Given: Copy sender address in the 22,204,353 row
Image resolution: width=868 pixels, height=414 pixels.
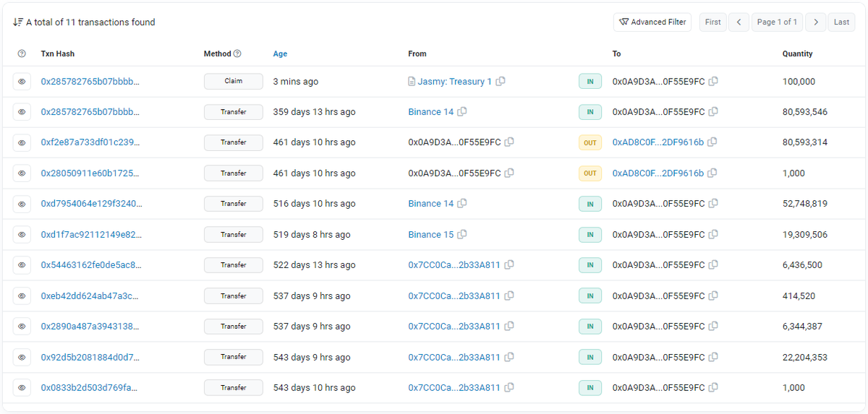Looking at the screenshot, I should pos(509,357).
